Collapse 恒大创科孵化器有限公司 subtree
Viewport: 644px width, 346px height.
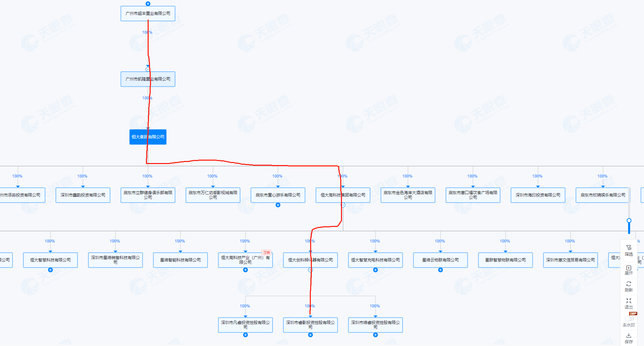click(310, 270)
